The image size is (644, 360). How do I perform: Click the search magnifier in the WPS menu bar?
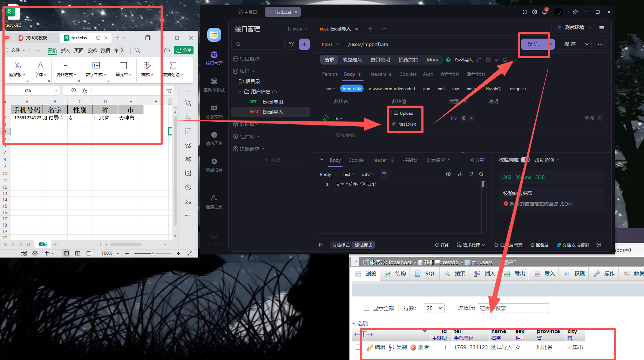tap(137, 50)
